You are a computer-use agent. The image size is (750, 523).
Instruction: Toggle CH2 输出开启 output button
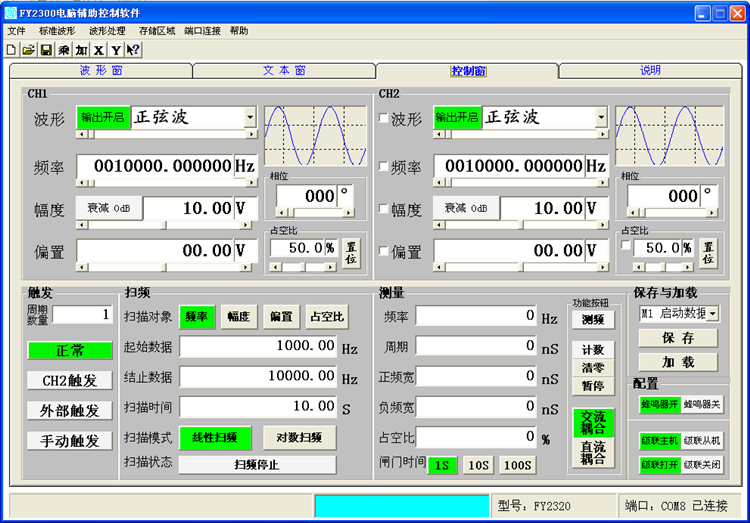[457, 117]
